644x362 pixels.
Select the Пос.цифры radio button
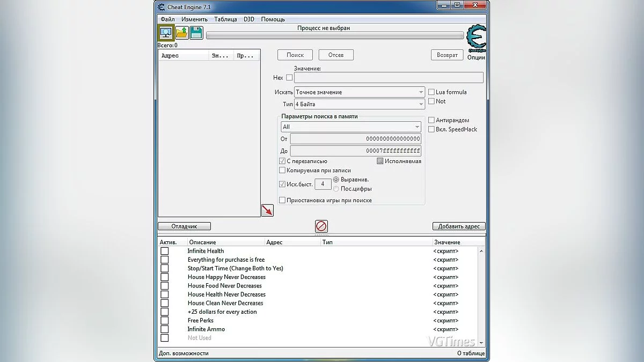tap(337, 188)
